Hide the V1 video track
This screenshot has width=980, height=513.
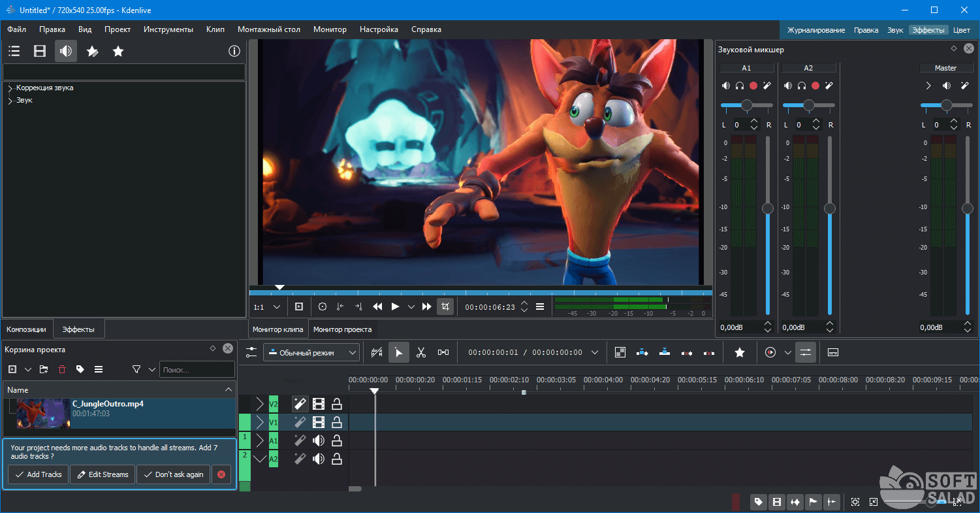(319, 422)
